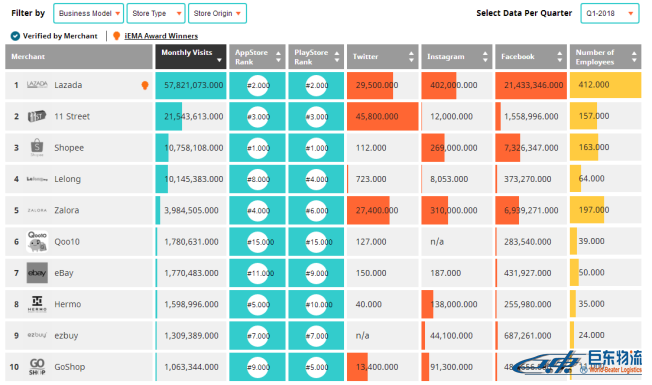Screen dimensions: 652x385
Task: Sort by AppStore Rank header
Action: coord(257,57)
